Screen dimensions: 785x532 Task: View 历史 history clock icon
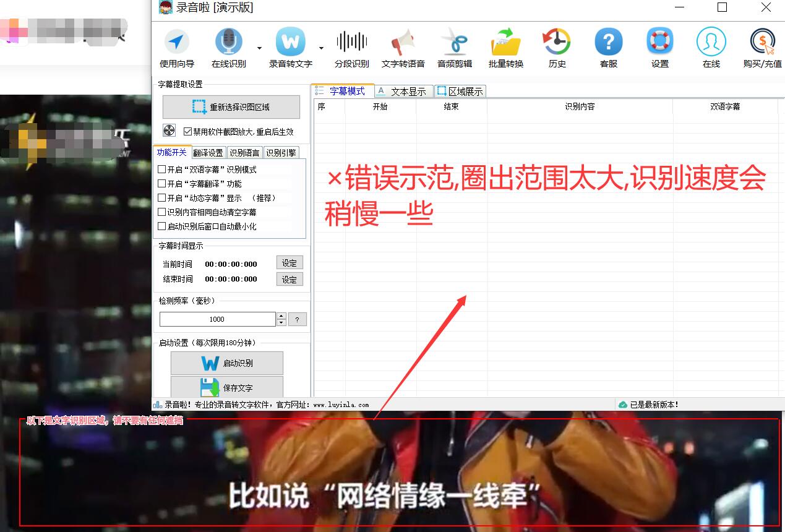[x=557, y=42]
